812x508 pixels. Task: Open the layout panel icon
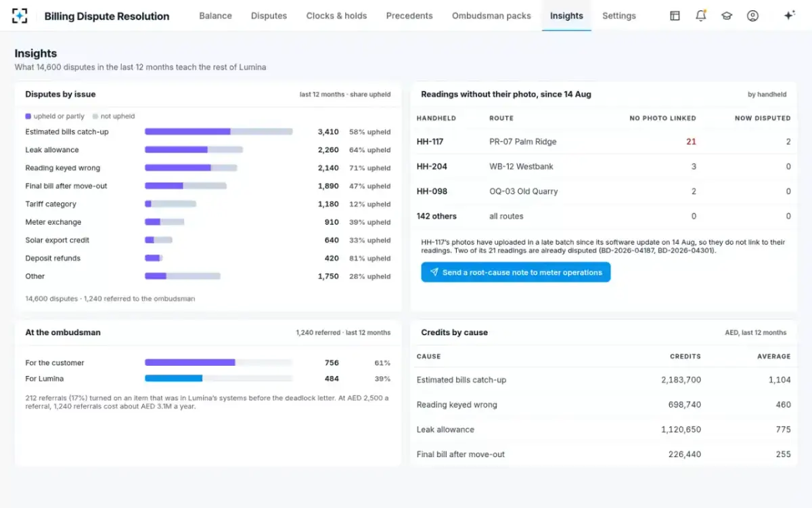675,16
